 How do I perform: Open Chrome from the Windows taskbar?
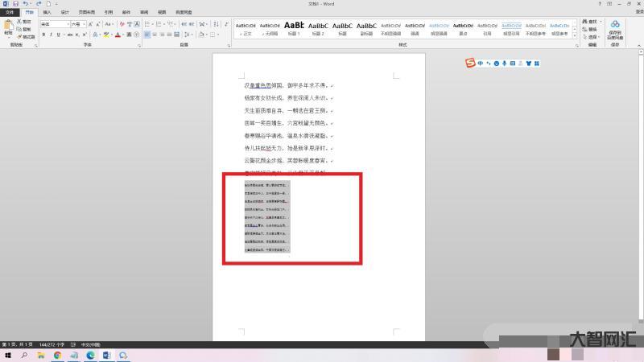[57, 355]
